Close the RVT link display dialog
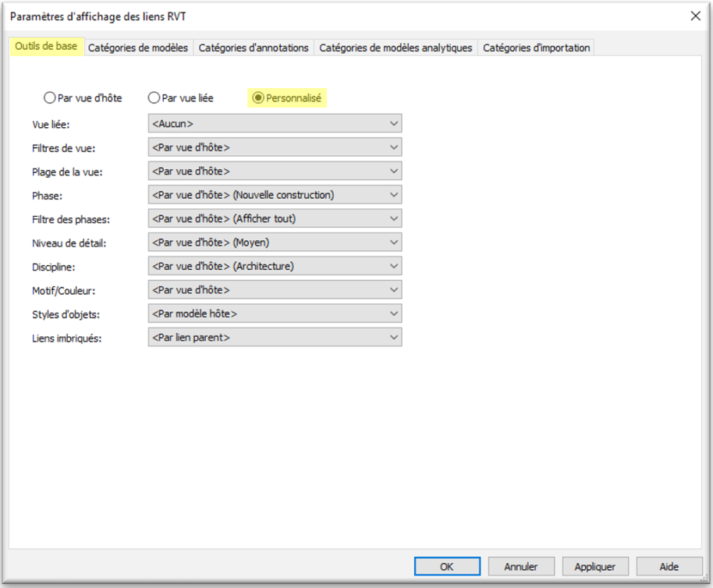This screenshot has width=713, height=588. point(696,16)
